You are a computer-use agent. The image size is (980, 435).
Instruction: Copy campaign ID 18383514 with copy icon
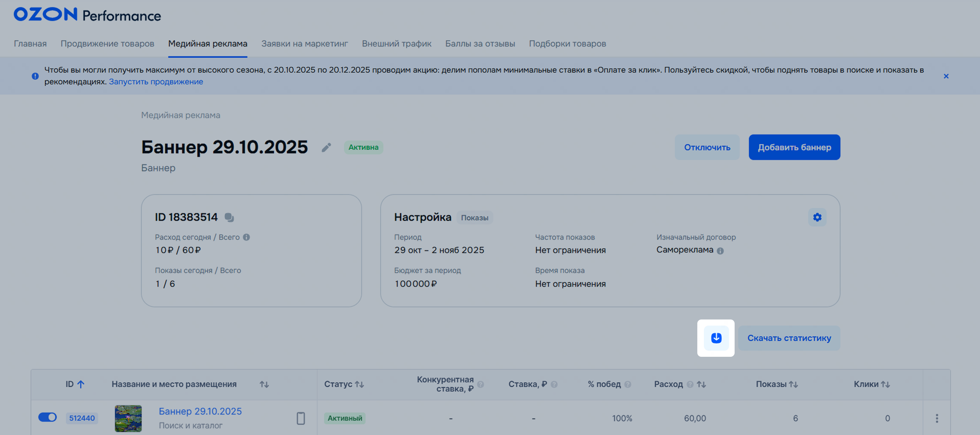pos(229,217)
